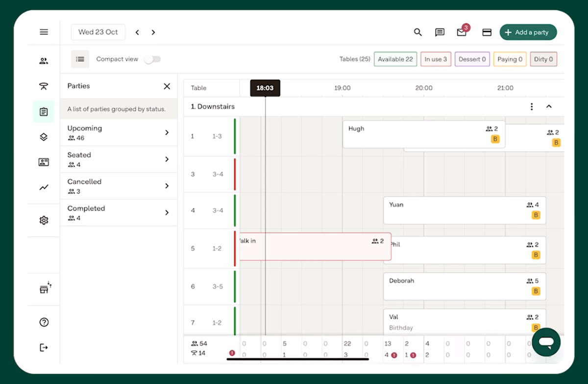The height and width of the screenshot is (384, 588).
Task: Check the inbox with 3 notifications
Action: (461, 32)
